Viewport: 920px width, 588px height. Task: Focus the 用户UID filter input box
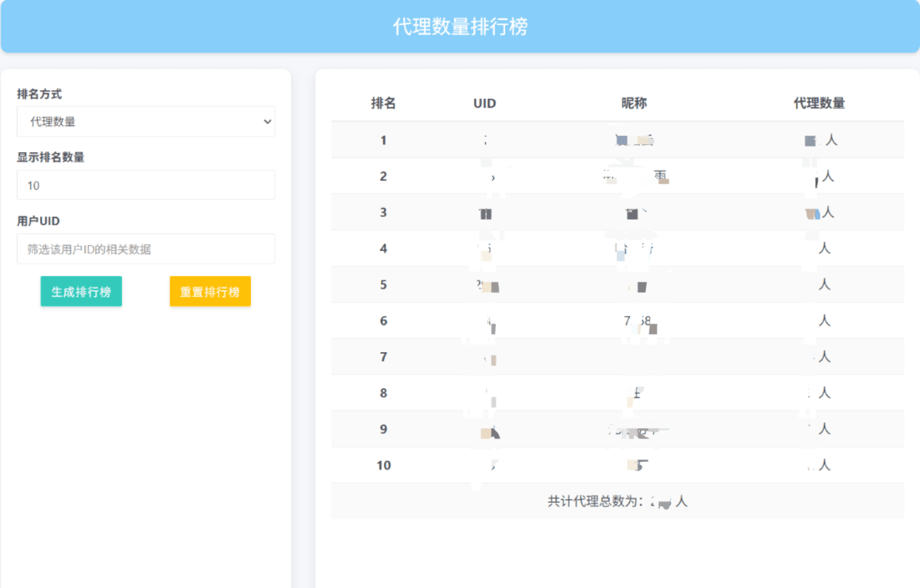click(145, 250)
